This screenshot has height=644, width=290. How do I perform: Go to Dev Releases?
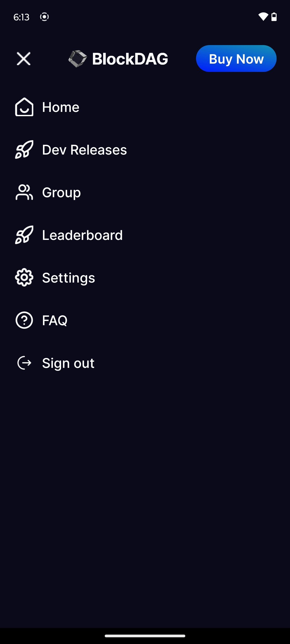coord(84,150)
